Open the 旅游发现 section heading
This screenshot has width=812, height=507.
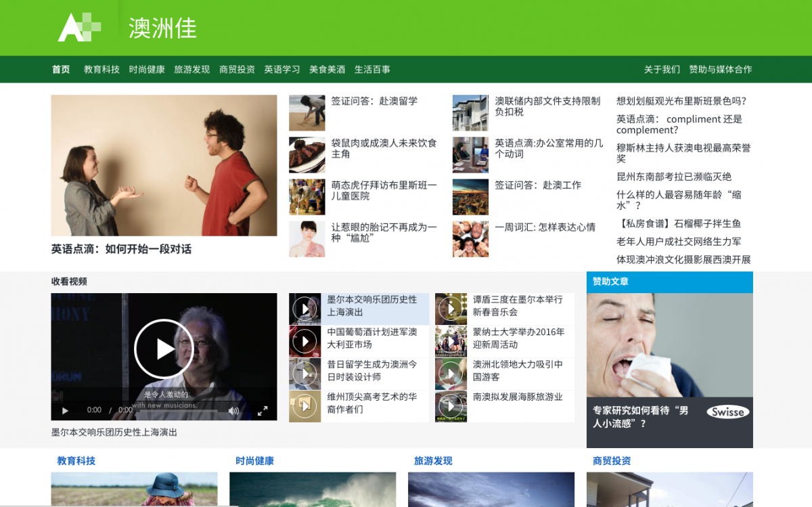point(433,461)
